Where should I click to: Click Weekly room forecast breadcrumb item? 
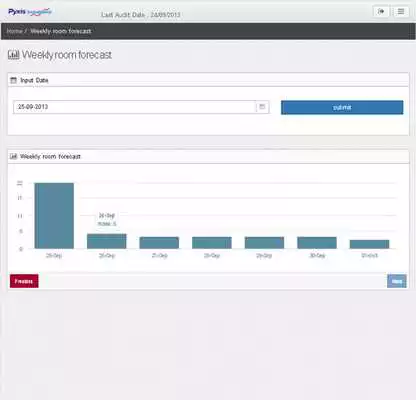[x=60, y=31]
